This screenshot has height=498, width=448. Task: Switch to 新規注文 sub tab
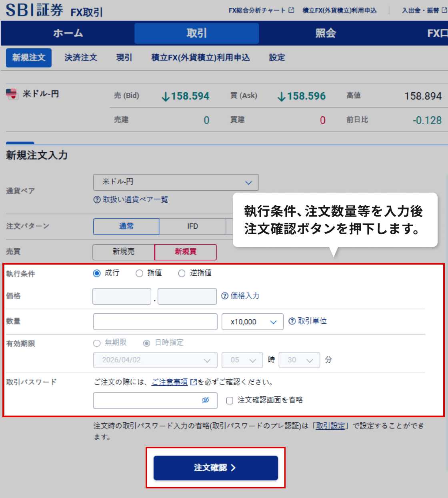(x=29, y=58)
